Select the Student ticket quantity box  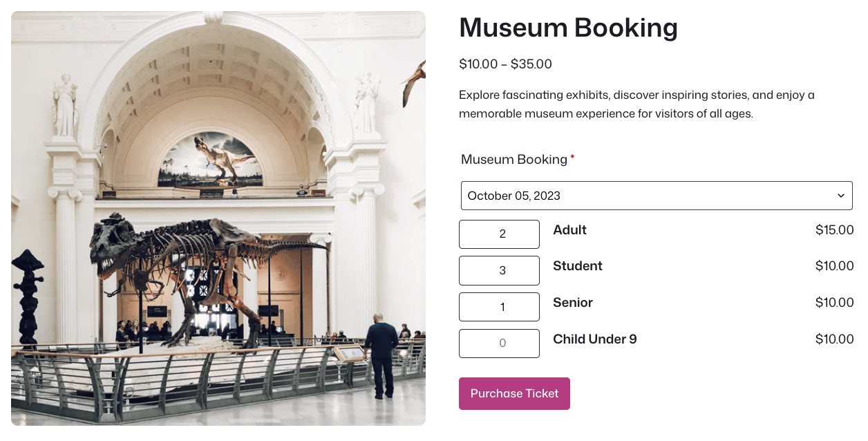(499, 270)
